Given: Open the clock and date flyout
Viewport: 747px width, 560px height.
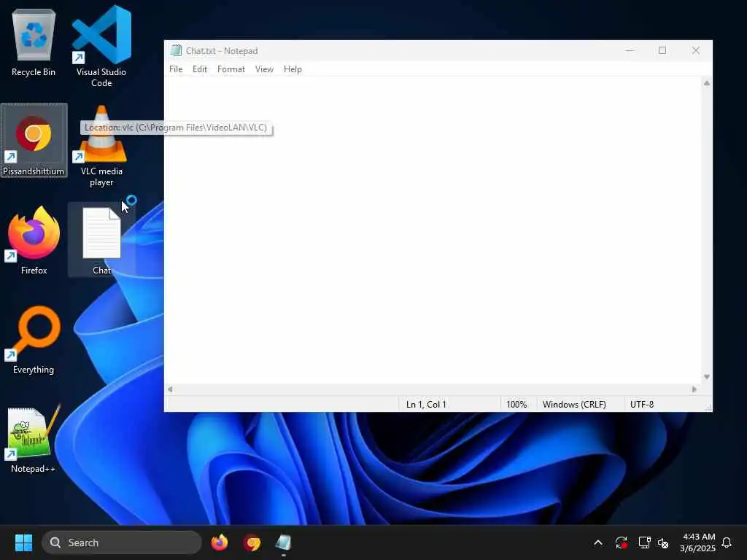Looking at the screenshot, I should pos(698,542).
